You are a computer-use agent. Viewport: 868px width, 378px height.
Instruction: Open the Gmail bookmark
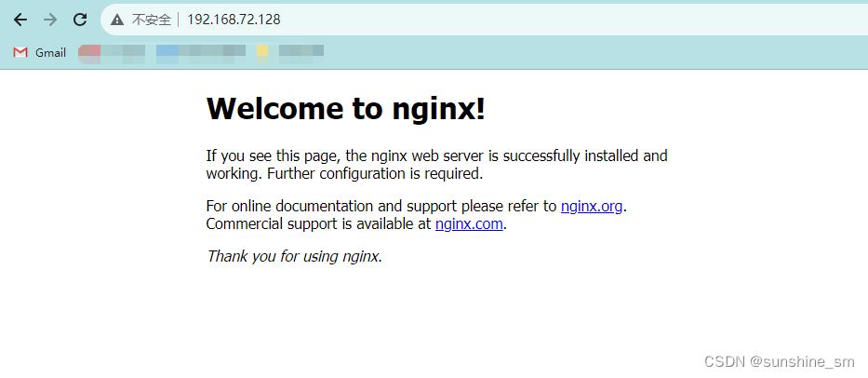coord(39,53)
